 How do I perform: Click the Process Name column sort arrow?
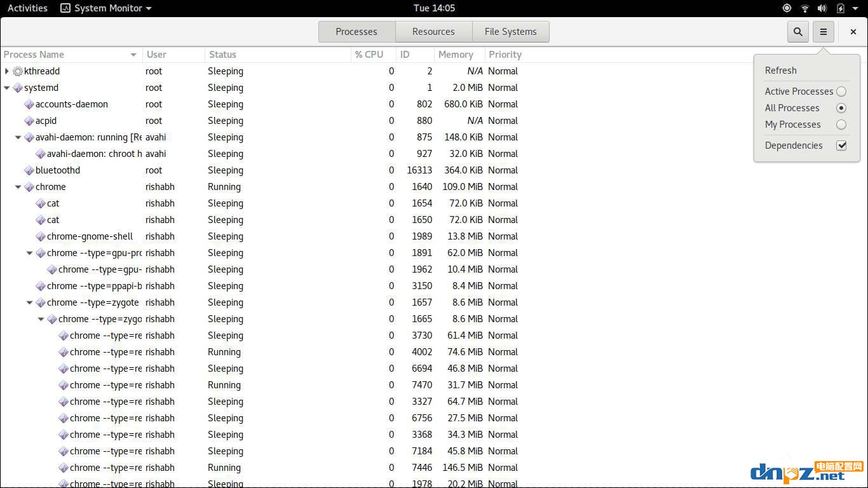point(133,55)
